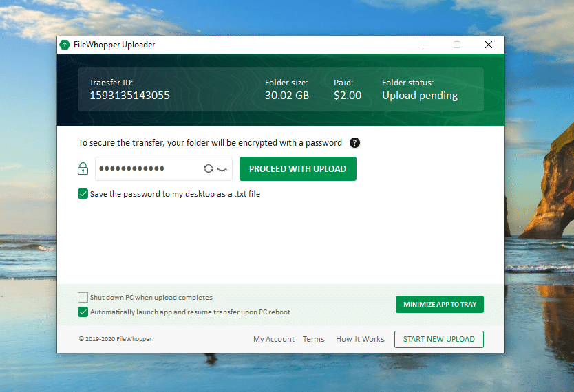This screenshot has width=574, height=392.
Task: Click the FileWhopper logo in title bar
Action: (65, 45)
